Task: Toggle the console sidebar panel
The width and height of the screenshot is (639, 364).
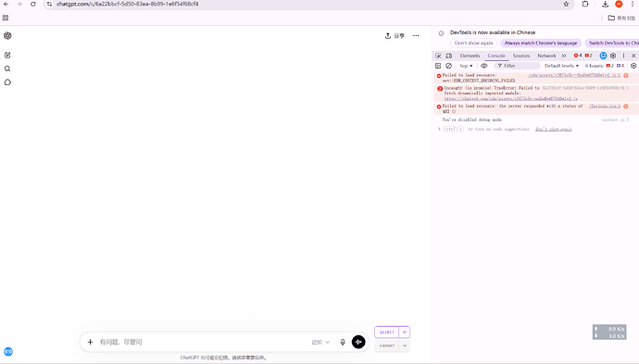Action: pos(438,66)
